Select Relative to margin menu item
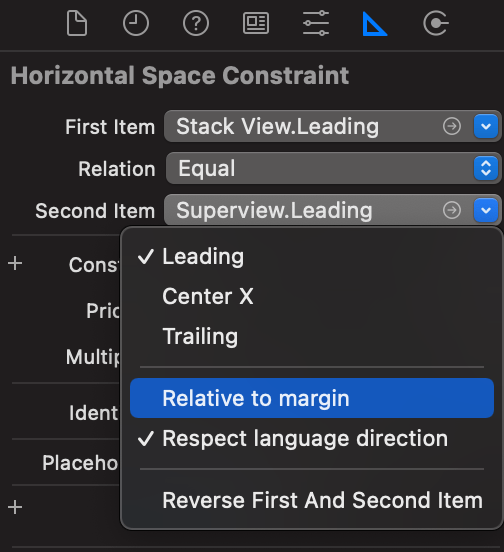Viewport: 504px width, 552px height. (312, 398)
